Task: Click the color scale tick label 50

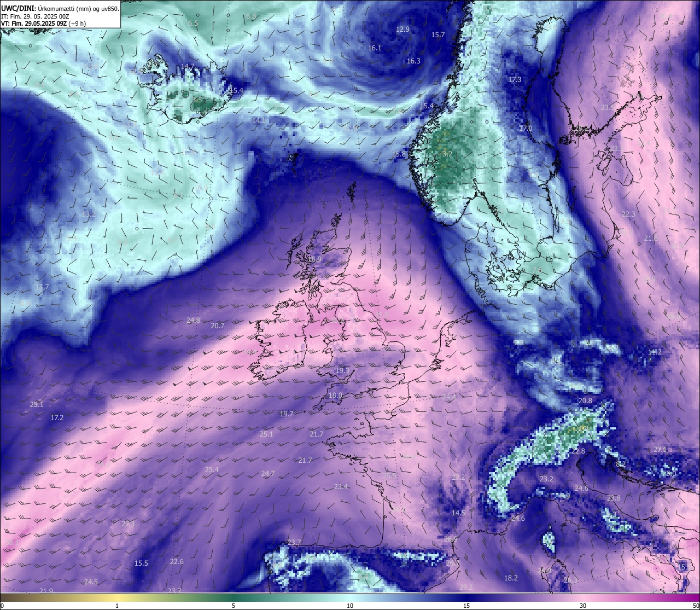Action: coord(696,606)
